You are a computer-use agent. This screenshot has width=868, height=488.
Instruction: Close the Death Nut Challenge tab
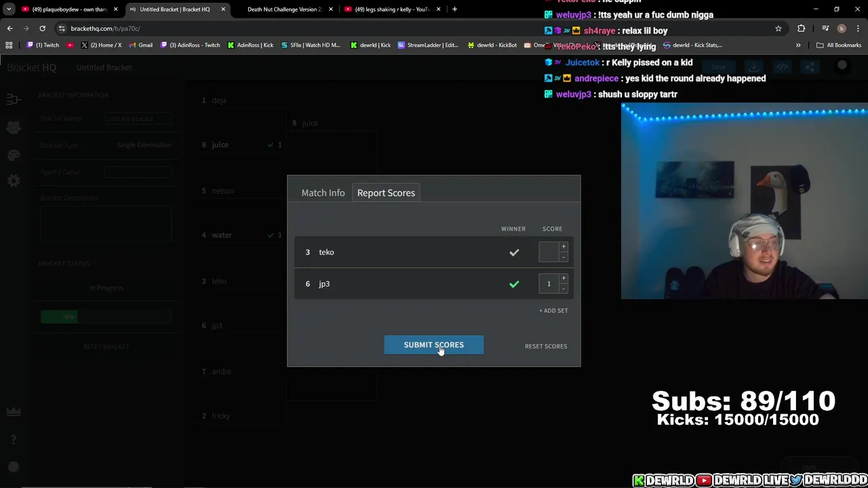tap(331, 9)
